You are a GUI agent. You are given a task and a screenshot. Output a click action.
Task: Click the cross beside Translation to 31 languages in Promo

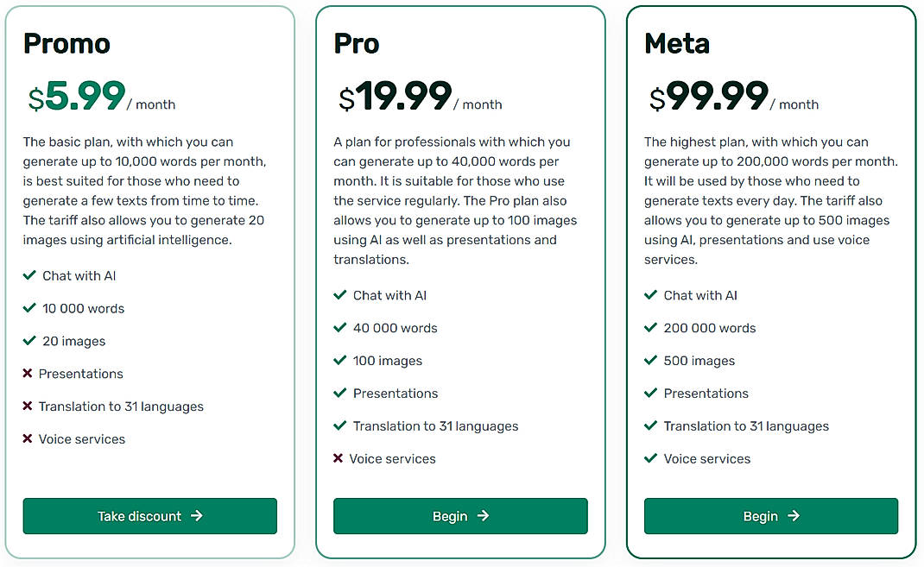pyautogui.click(x=28, y=406)
